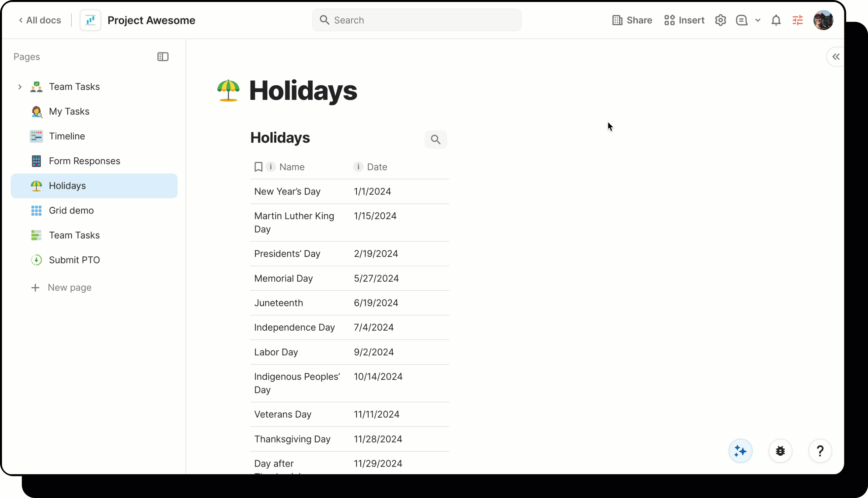Select the 7/4/2024 date cell
868x498 pixels.
[x=399, y=328]
